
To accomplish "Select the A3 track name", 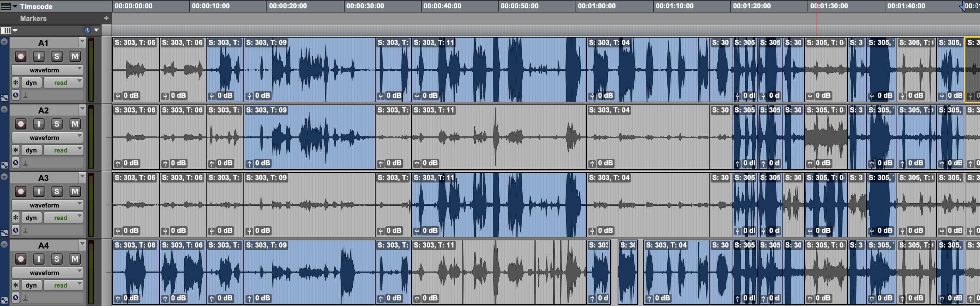I will pyautogui.click(x=43, y=178).
